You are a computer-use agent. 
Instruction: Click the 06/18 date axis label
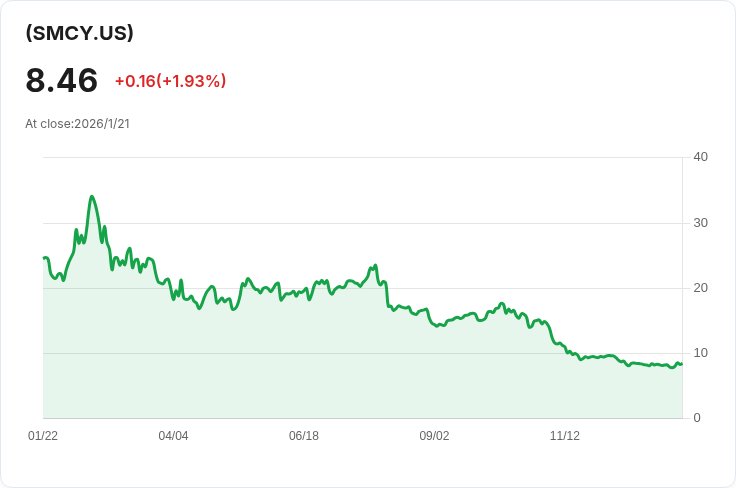[x=304, y=436]
